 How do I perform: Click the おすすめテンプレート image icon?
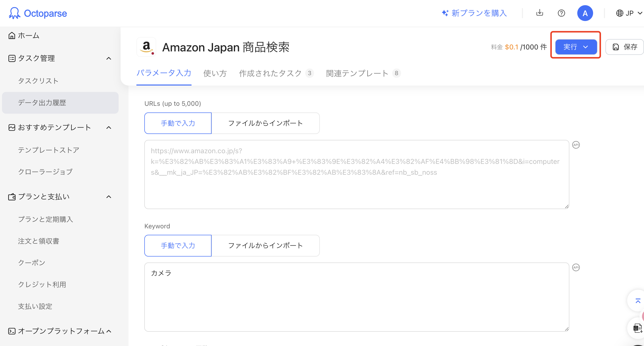(x=12, y=128)
